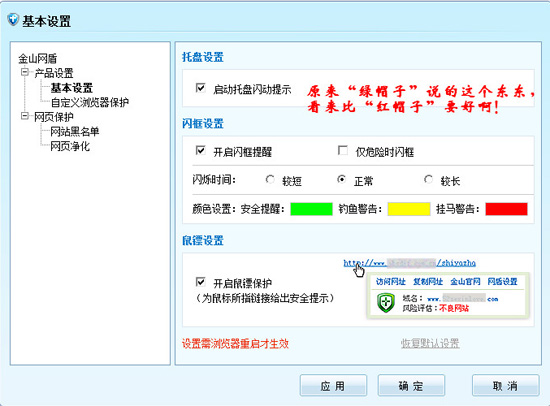Click 网盾设置 in link popup
The image size is (550, 406).
(x=502, y=281)
